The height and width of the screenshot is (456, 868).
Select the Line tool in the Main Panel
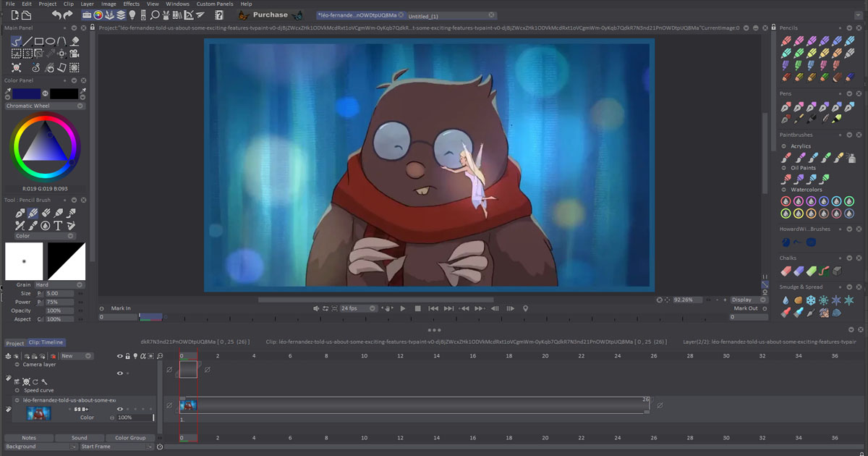click(27, 41)
